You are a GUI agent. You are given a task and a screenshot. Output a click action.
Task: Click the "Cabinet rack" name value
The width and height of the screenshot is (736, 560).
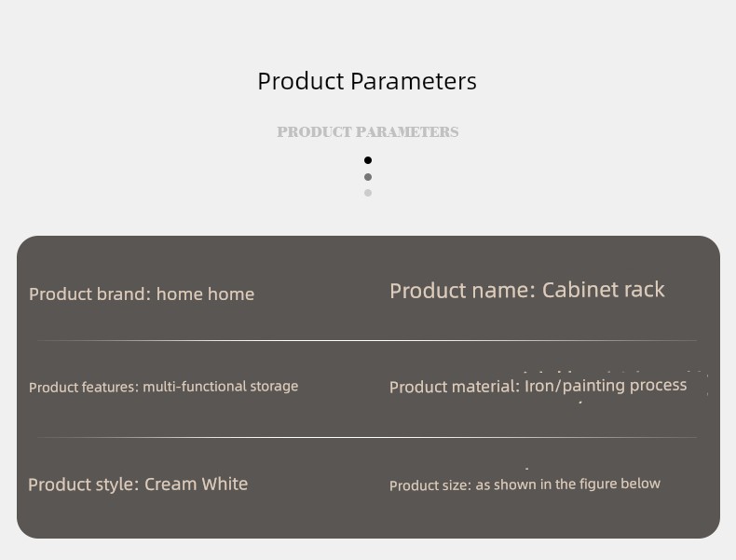point(604,290)
